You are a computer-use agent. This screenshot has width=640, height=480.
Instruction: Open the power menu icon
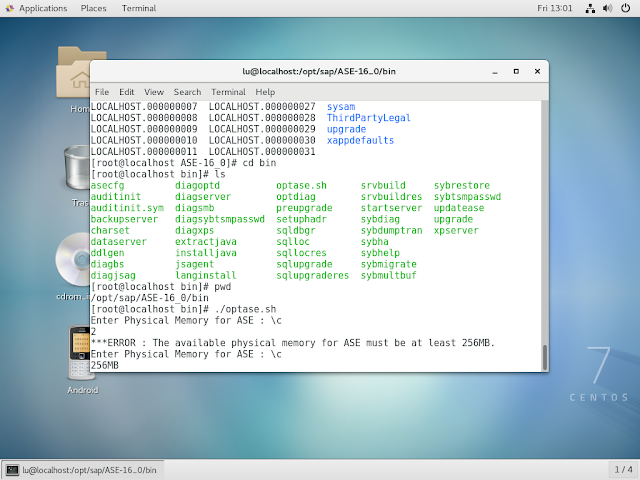[625, 8]
